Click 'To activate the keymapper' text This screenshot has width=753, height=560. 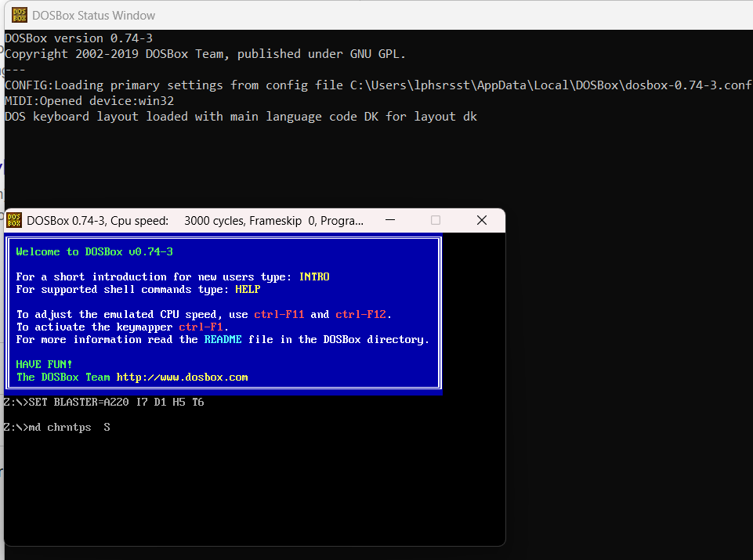point(94,327)
